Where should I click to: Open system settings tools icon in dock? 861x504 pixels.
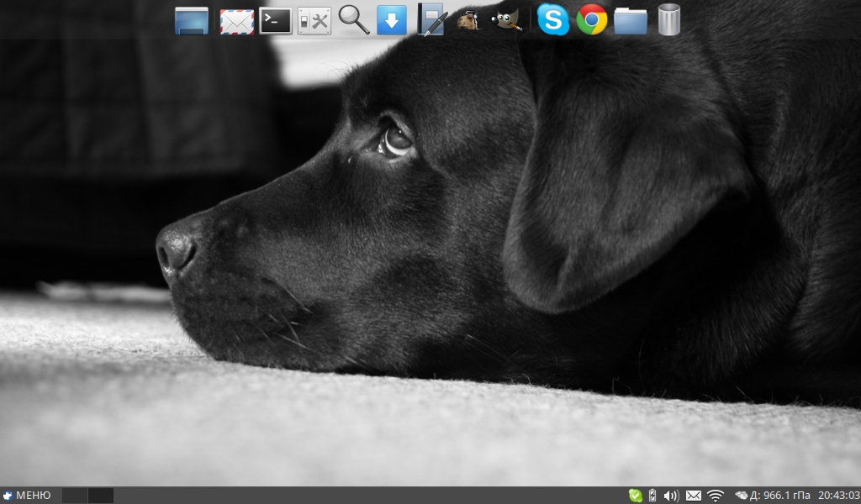point(314,20)
